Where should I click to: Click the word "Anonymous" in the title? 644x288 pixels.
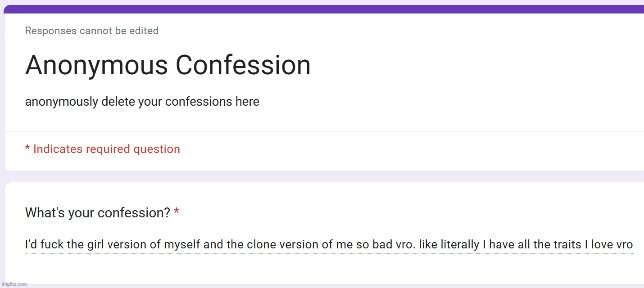coord(97,65)
